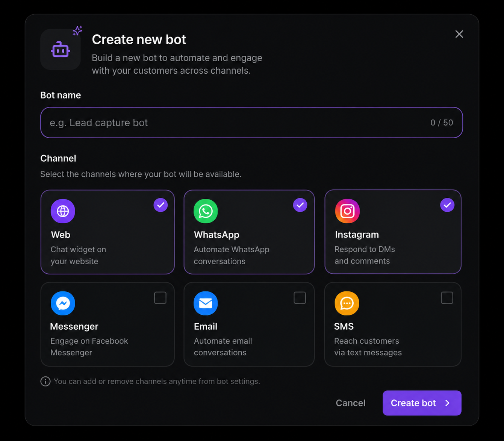Image resolution: width=504 pixels, height=441 pixels.
Task: Uncheck the Web channel checkmark
Action: [x=160, y=205]
